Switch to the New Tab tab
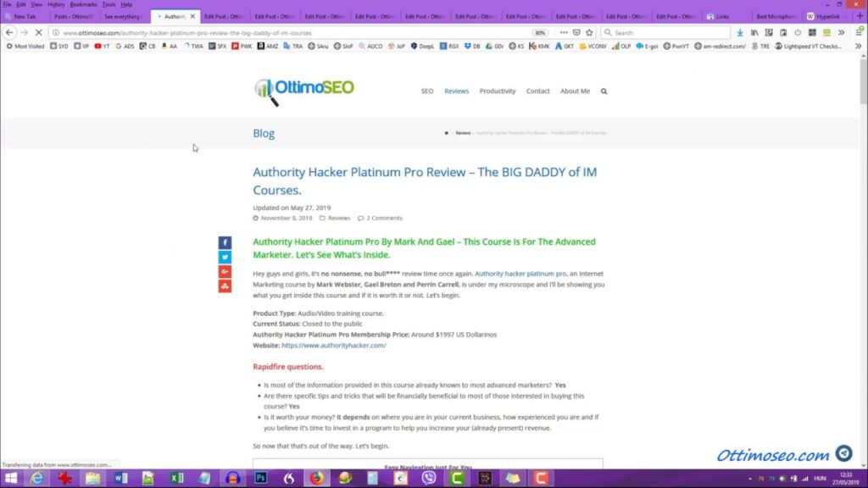868x488 pixels. coord(25,17)
